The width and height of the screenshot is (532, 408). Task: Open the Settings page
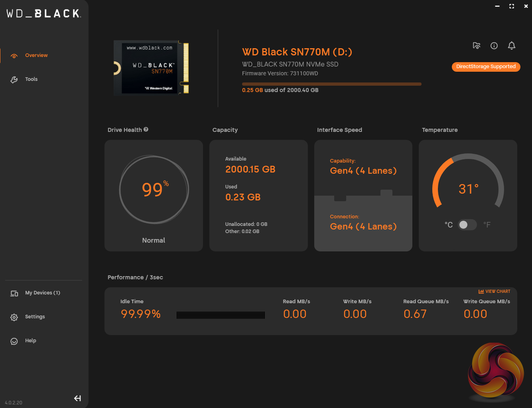point(35,317)
